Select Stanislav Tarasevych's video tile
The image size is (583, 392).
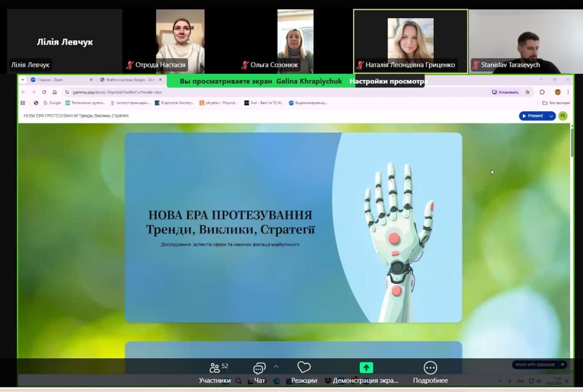(525, 41)
